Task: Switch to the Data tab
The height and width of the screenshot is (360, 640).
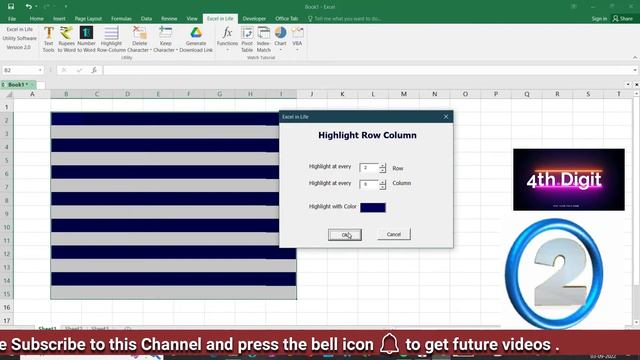Action: (x=146, y=19)
